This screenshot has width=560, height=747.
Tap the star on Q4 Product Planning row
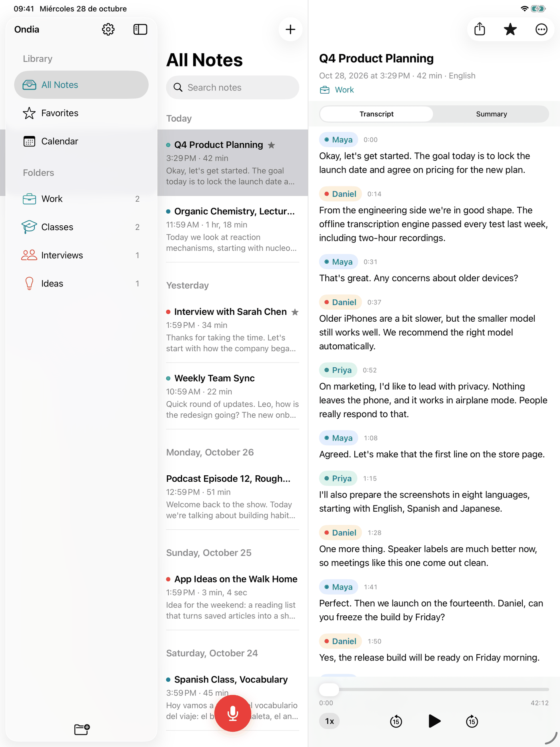(x=271, y=145)
